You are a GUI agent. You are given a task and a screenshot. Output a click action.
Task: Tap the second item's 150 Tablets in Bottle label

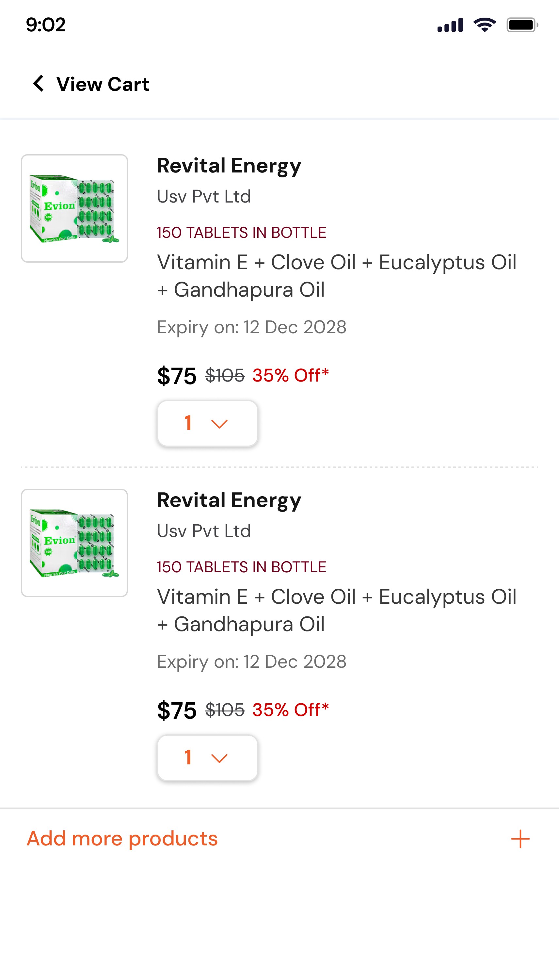[x=242, y=567]
